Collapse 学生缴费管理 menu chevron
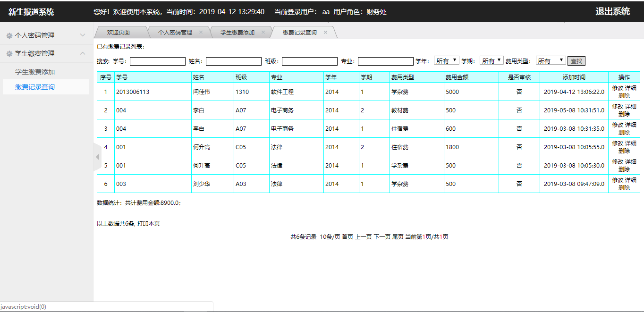 click(x=83, y=54)
